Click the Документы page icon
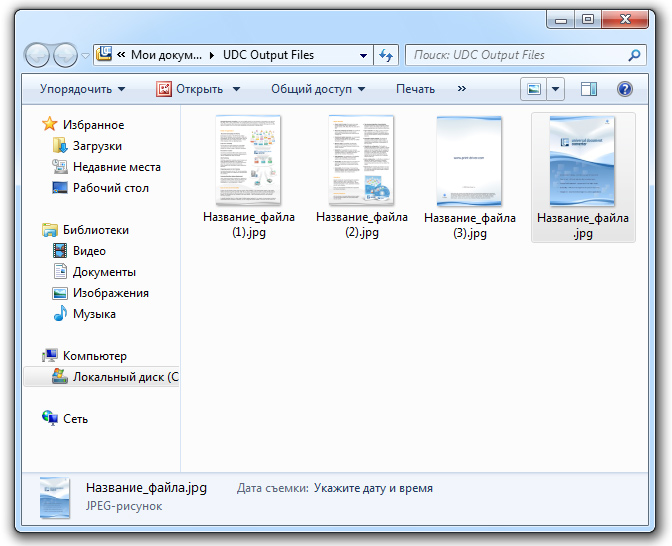The height and width of the screenshot is (546, 672). coord(60,271)
